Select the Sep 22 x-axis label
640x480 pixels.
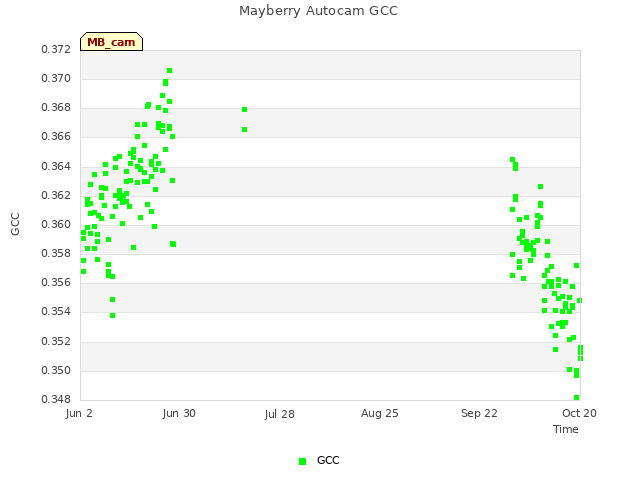pos(480,413)
